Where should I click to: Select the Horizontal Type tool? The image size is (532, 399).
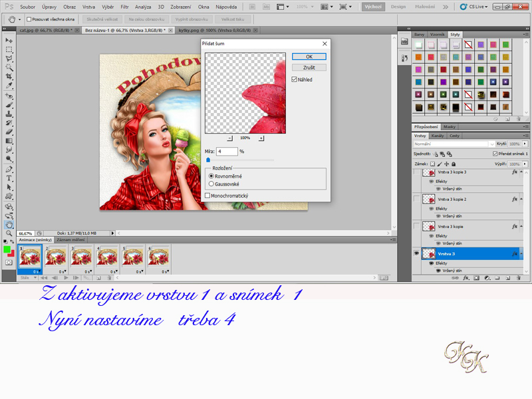(9, 178)
